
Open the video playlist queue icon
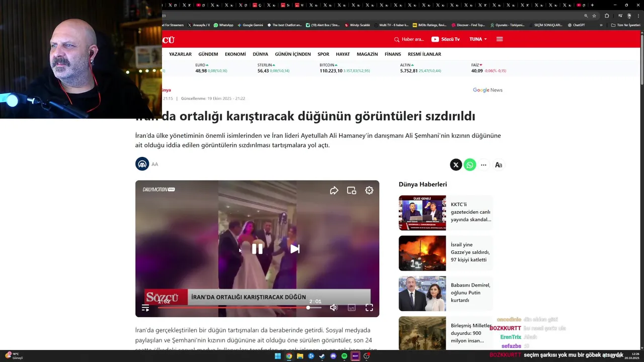[x=145, y=308]
